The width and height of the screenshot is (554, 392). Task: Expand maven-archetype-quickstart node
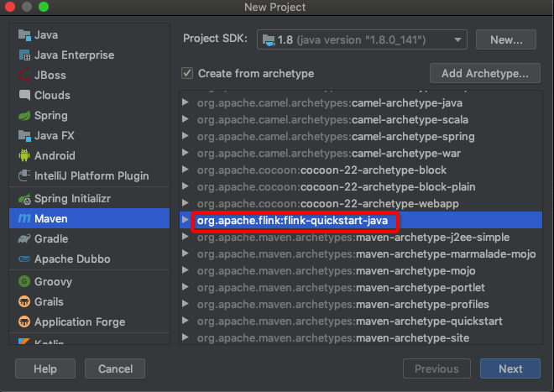pyautogui.click(x=186, y=321)
